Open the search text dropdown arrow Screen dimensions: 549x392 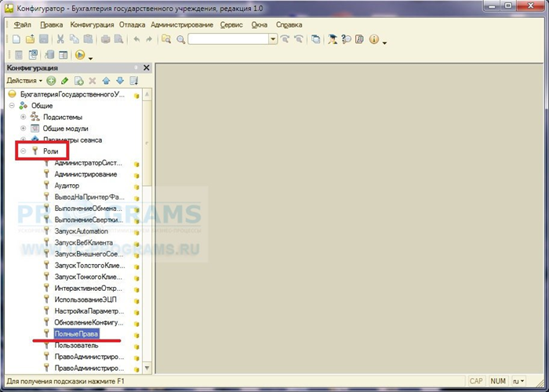tap(273, 39)
